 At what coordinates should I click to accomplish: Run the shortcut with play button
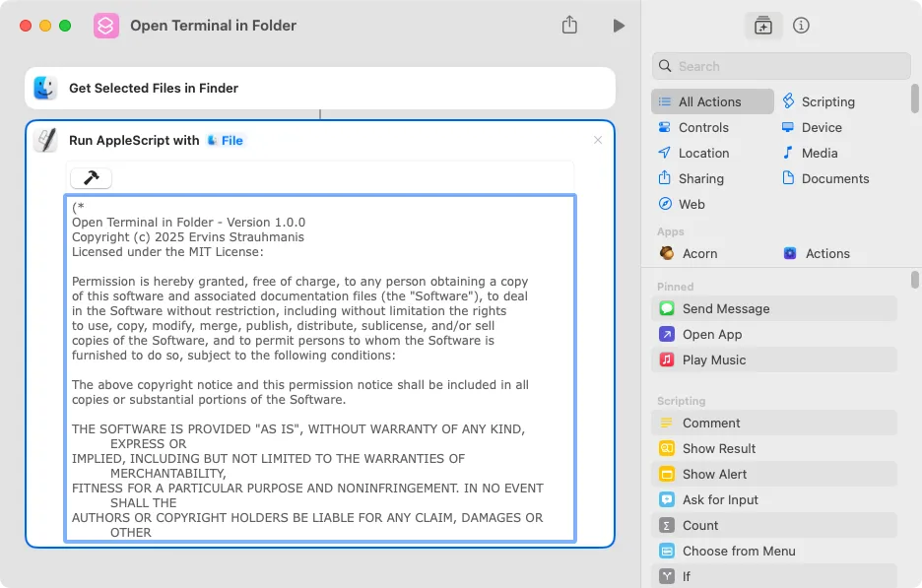pos(618,26)
